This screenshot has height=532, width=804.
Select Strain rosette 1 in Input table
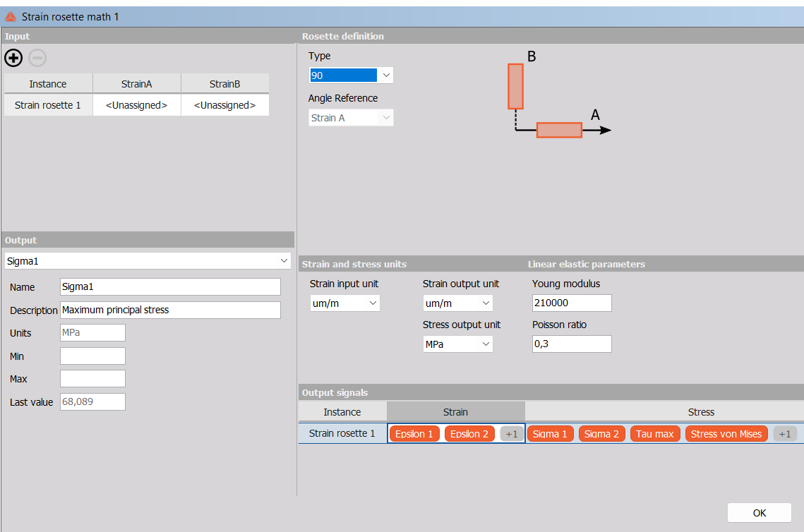click(48, 105)
